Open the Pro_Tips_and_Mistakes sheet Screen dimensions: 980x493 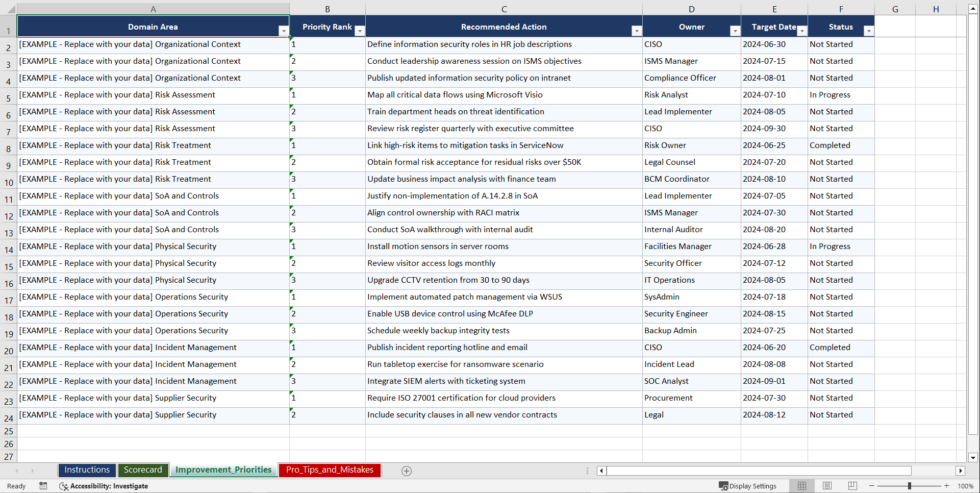329,470
